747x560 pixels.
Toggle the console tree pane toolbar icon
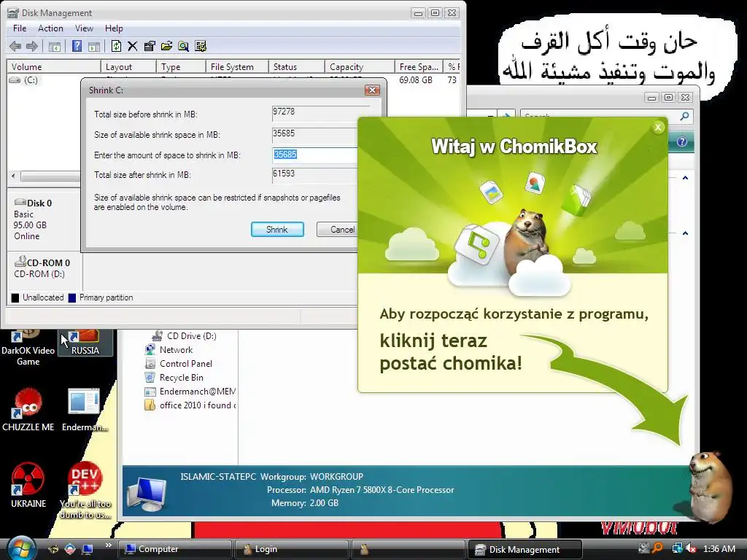54,46
